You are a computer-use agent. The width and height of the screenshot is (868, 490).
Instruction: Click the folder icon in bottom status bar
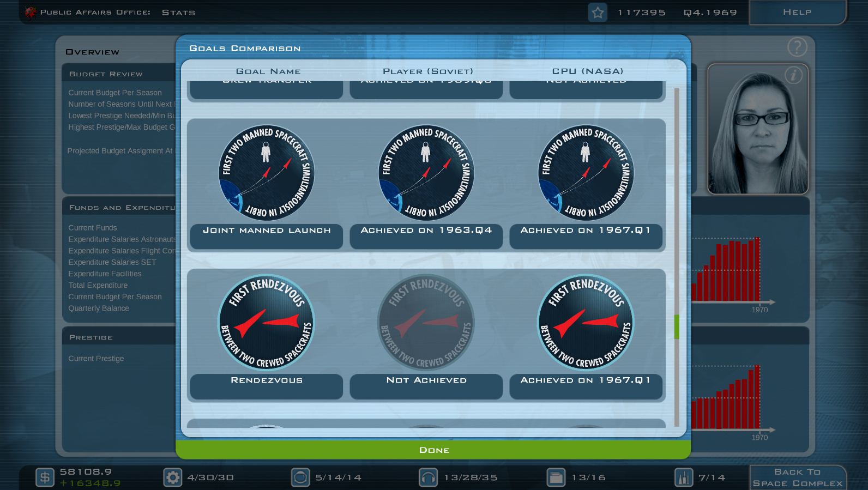(x=556, y=477)
